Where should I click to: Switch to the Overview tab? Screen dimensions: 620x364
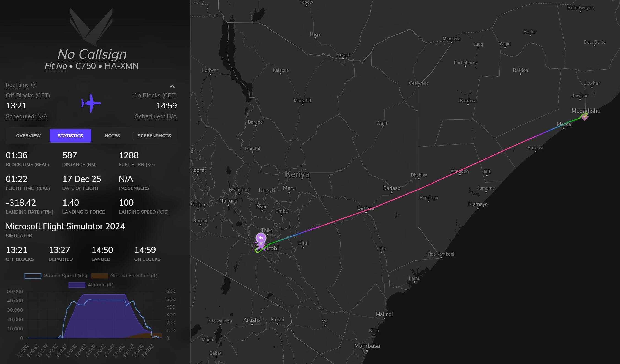28,136
